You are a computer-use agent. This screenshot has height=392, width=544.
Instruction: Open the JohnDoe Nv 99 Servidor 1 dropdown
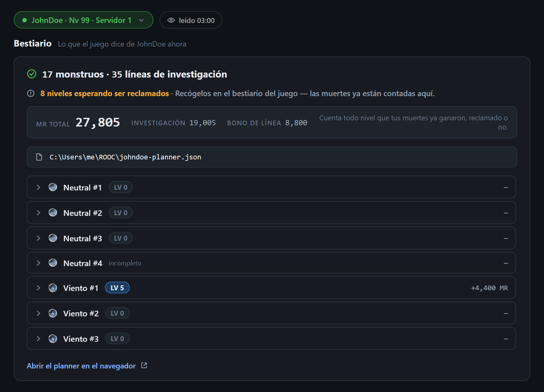pyautogui.click(x=83, y=20)
